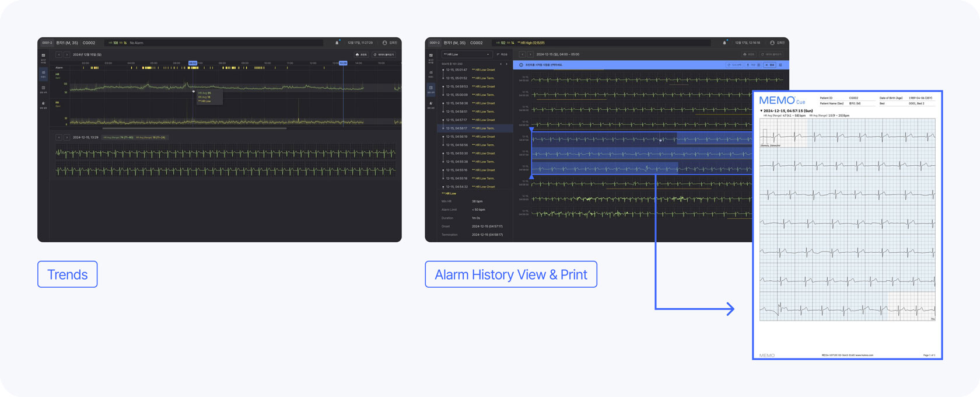Click notification bell in Trends window
Screen dimensions: 980x397
337,43
